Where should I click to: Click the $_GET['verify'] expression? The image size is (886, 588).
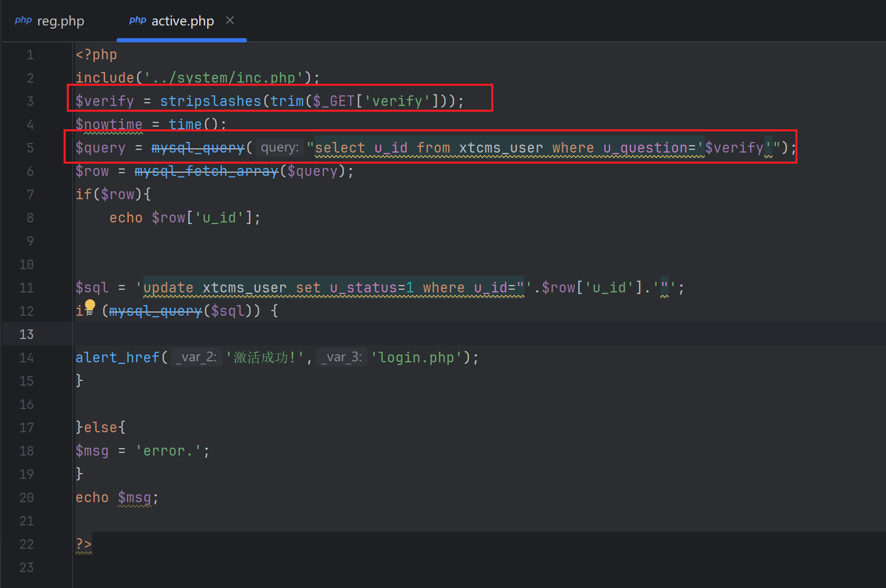coord(376,101)
